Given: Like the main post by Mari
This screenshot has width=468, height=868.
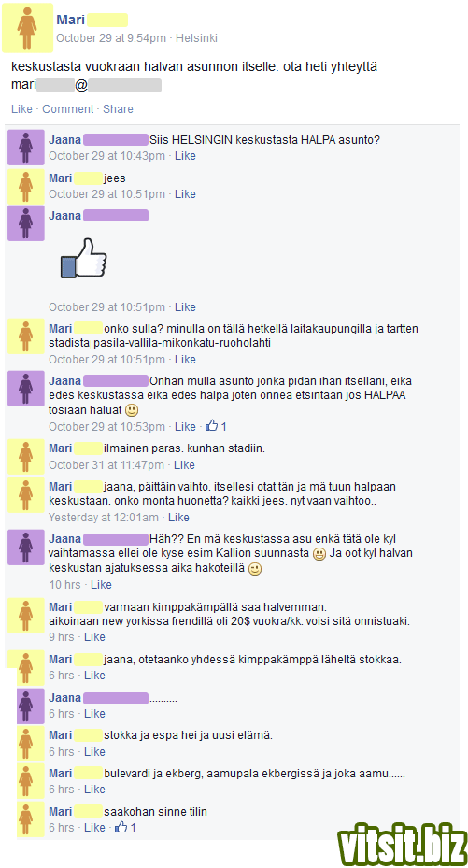Looking at the screenshot, I should coord(21,109).
